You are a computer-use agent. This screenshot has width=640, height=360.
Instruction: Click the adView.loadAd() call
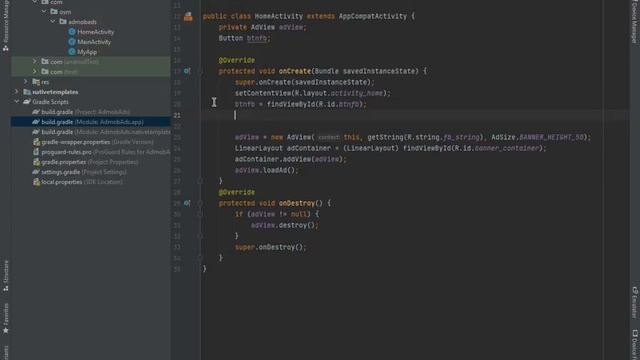click(267, 170)
